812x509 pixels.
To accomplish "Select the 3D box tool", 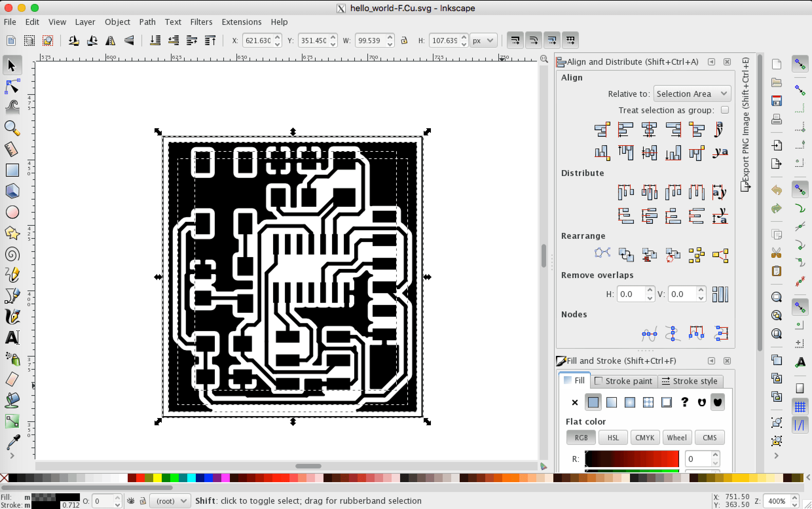I will coord(12,191).
